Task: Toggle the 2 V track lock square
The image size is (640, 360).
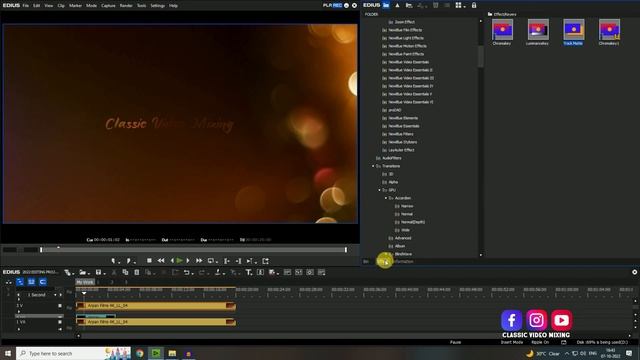Action: click(60, 305)
